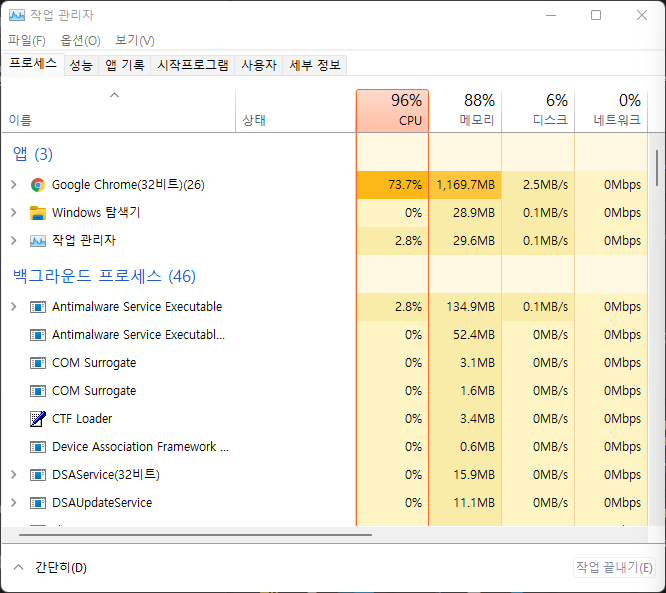Sort by the 0% 네트워크 column header
Image resolution: width=666 pixels, height=593 pixels.
tap(611, 111)
